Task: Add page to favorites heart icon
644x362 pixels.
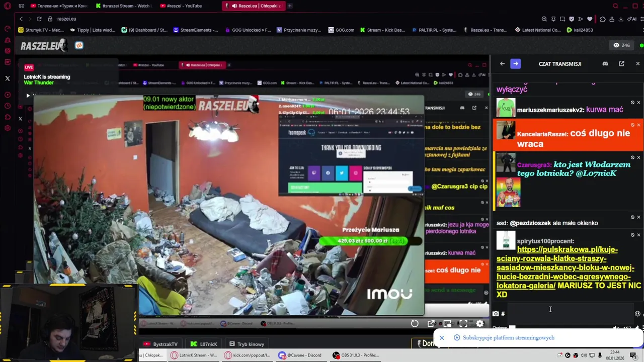Action: click(590, 19)
